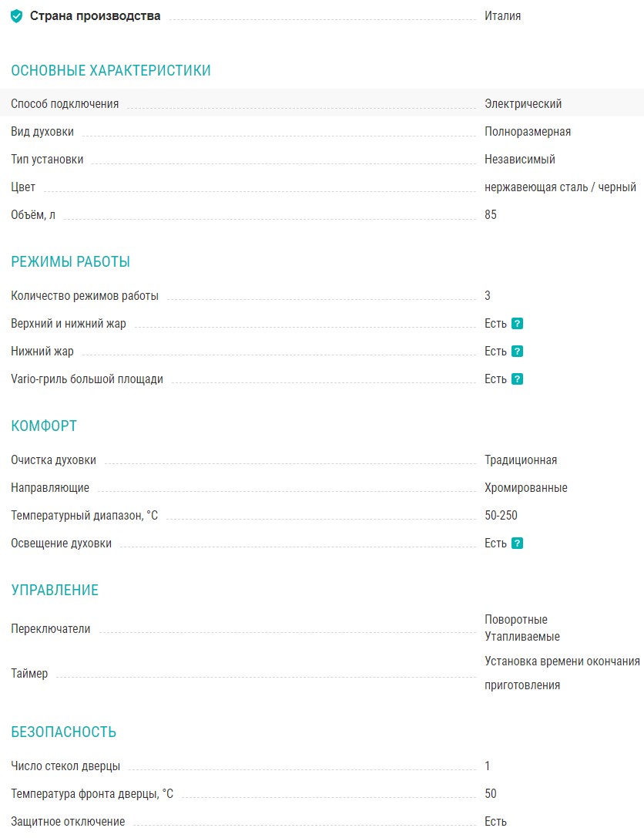Open help icon for Освещение духовки

click(x=517, y=544)
